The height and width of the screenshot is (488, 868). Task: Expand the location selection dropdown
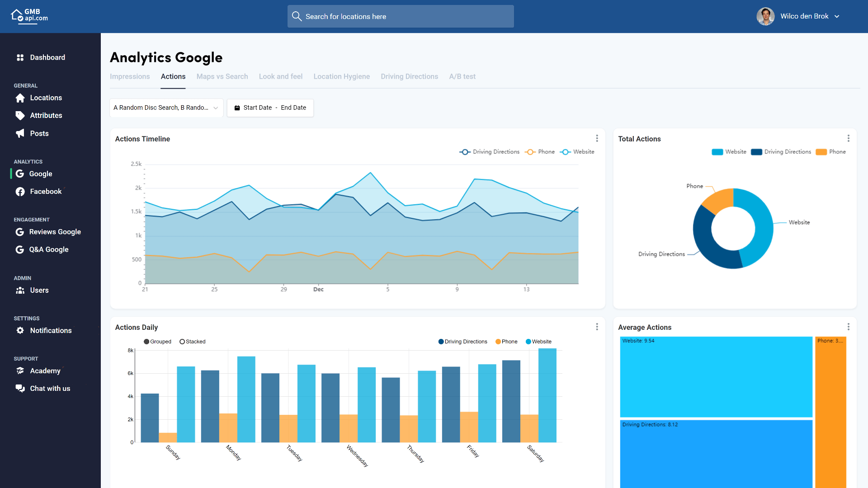click(x=166, y=108)
